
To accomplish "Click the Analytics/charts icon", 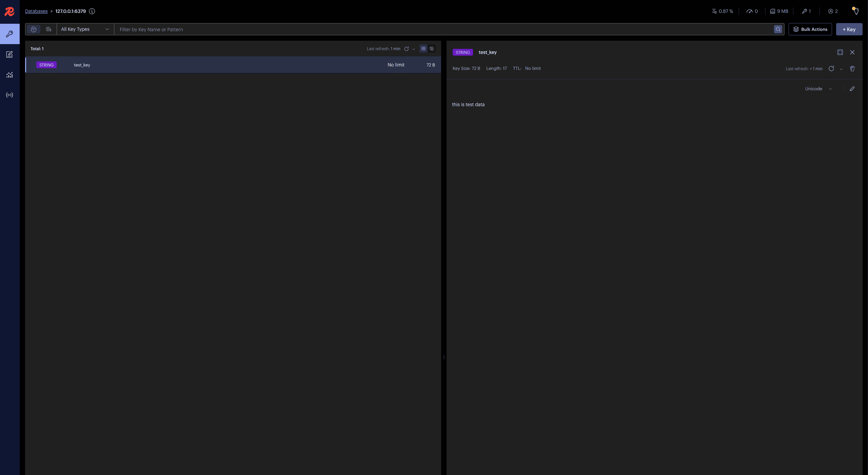I will pos(10,75).
